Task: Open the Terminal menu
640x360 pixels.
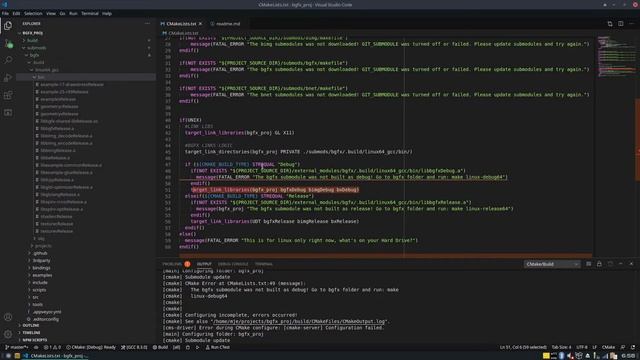Action: click(90, 13)
